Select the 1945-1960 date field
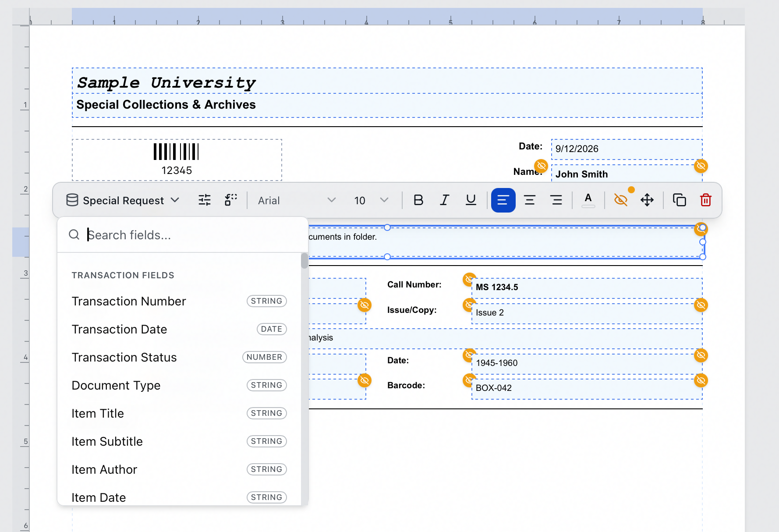779x532 pixels. pyautogui.click(x=587, y=364)
